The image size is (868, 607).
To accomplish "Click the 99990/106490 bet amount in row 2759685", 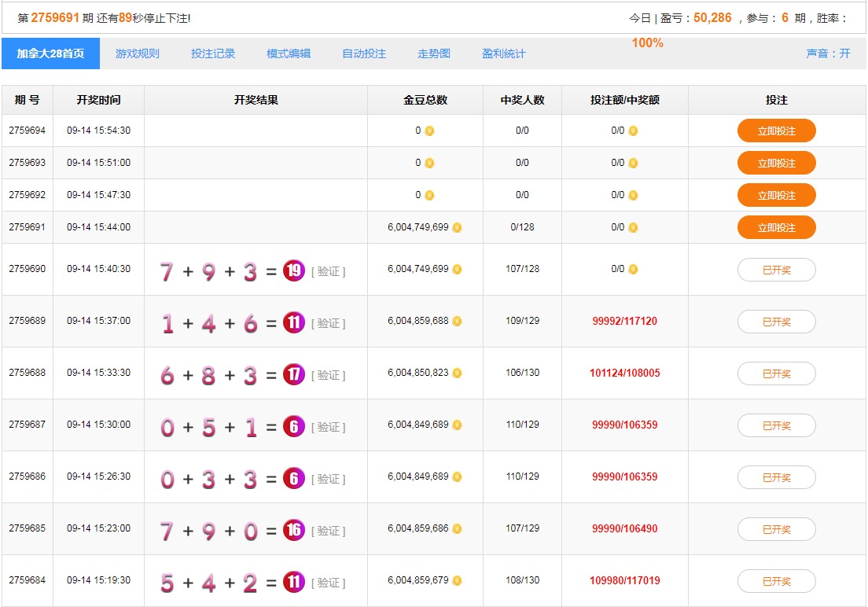I will [x=624, y=528].
